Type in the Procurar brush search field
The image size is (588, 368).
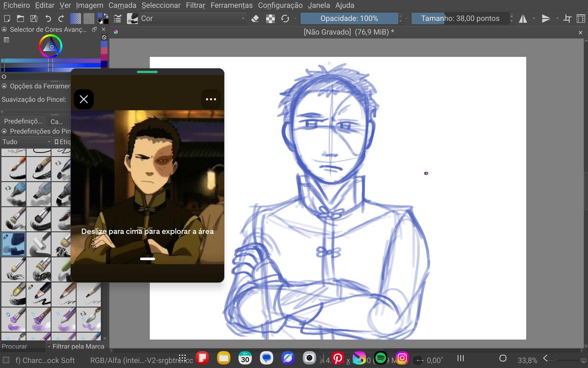click(23, 346)
